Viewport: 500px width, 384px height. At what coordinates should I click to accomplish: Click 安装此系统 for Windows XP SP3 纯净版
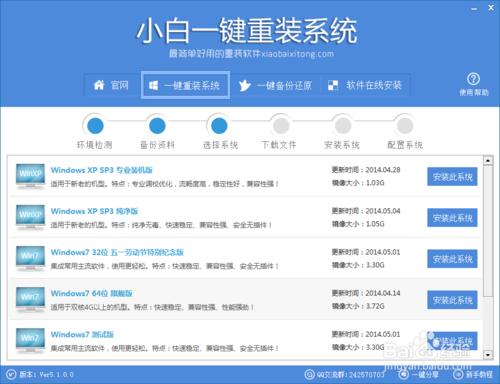(x=452, y=218)
